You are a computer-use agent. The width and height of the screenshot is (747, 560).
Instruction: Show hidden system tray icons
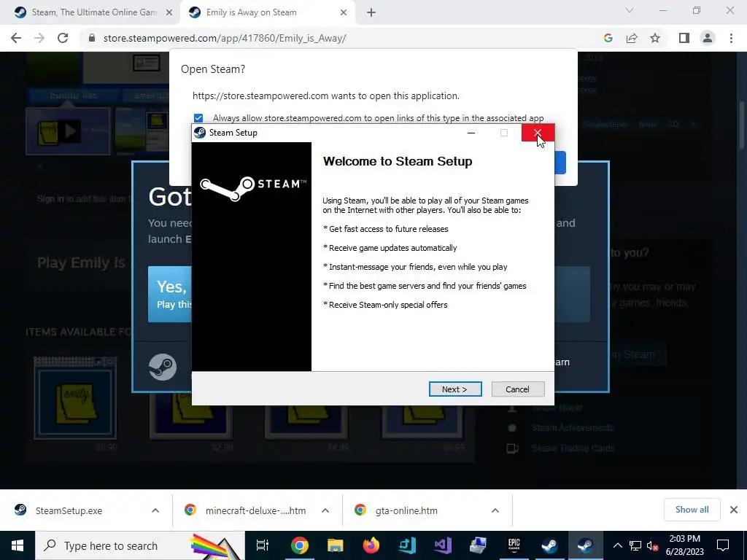(x=617, y=545)
